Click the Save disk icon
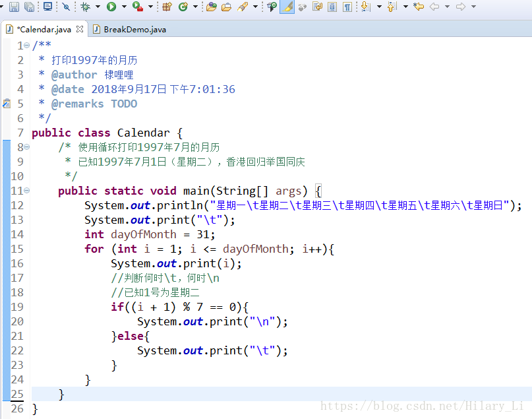 [14, 7]
